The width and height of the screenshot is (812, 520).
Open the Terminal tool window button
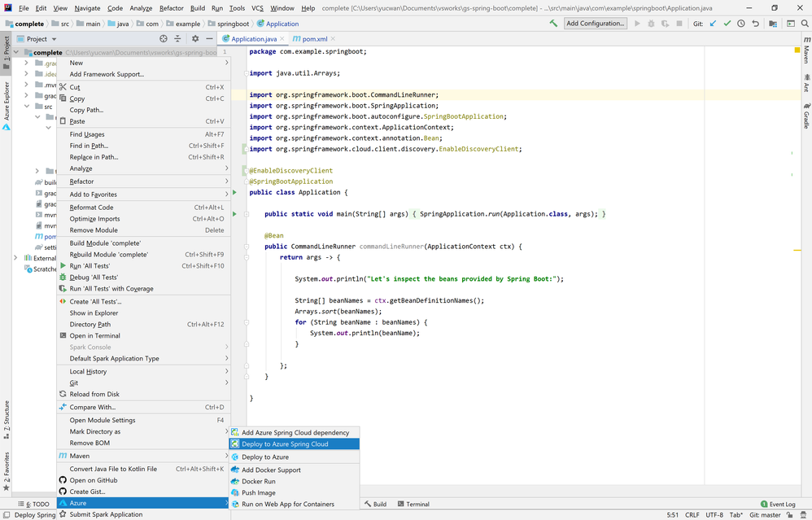(413, 504)
